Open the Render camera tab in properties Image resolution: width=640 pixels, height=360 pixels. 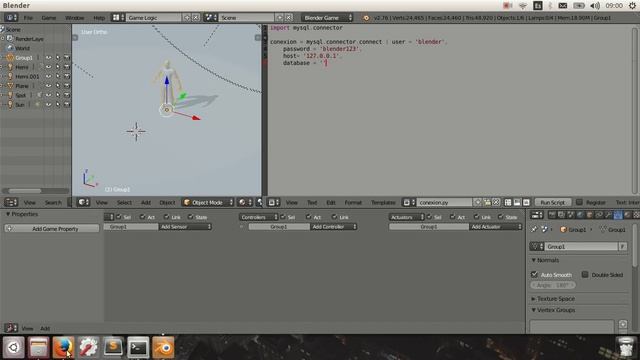coord(552,215)
